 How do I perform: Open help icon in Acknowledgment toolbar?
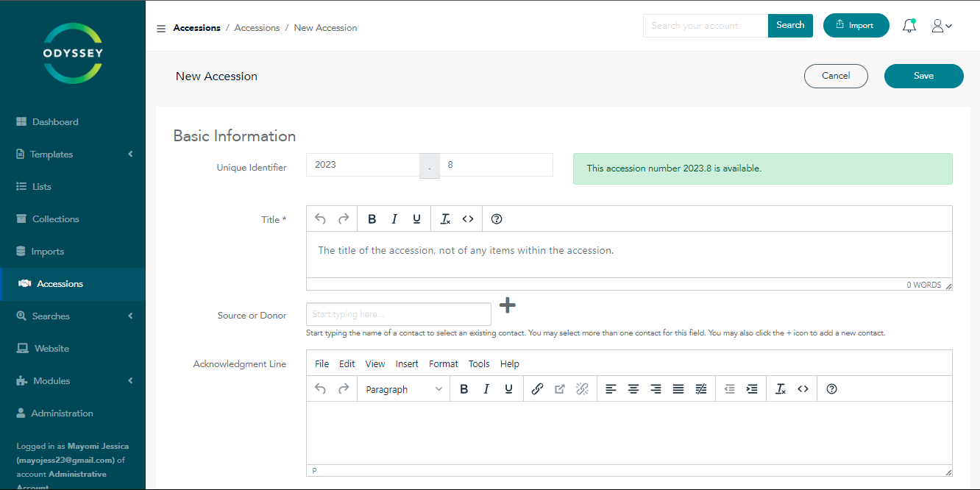[832, 389]
